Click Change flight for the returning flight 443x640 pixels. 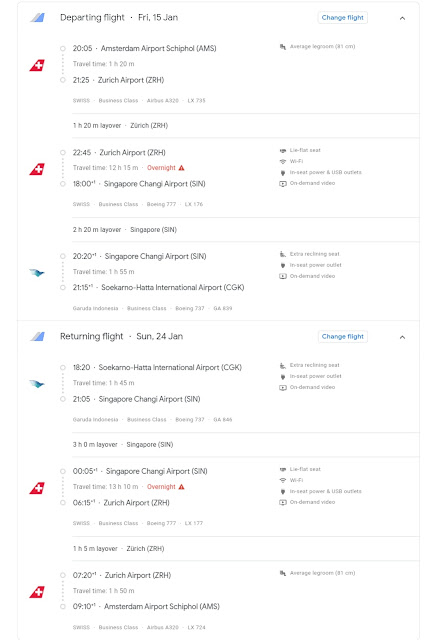click(343, 336)
